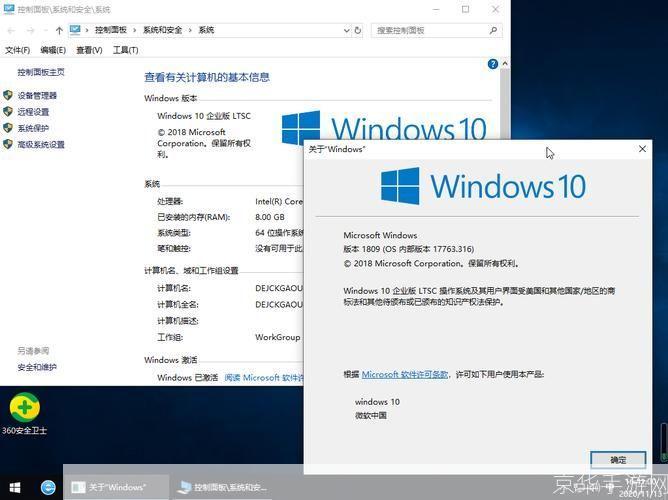Viewport: 668px width, 500px height.
Task: Select the 控制面板 breadcrumb segment
Action: pos(111,30)
